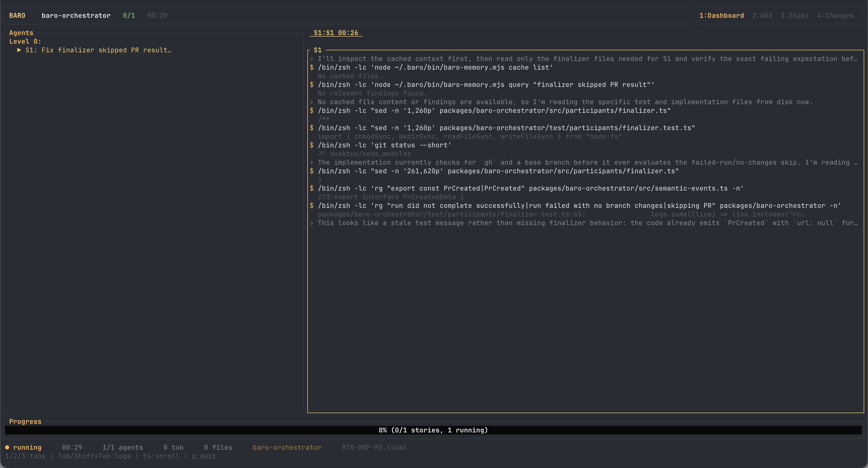Click the scroll arrows shortcut hint

[x=161, y=456]
